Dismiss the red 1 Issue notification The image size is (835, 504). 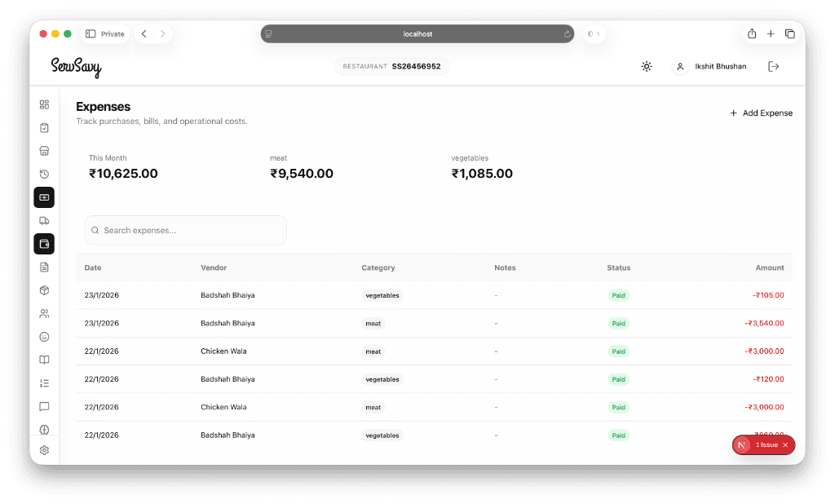785,445
